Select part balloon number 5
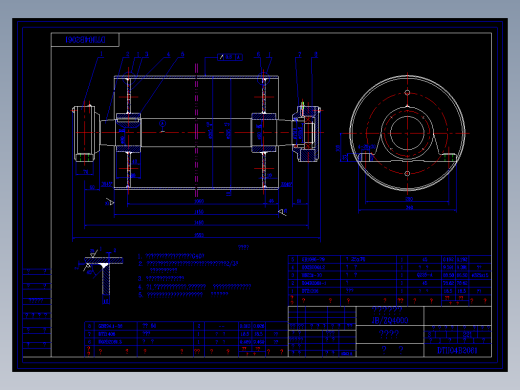The image size is (520, 390). pos(183,54)
